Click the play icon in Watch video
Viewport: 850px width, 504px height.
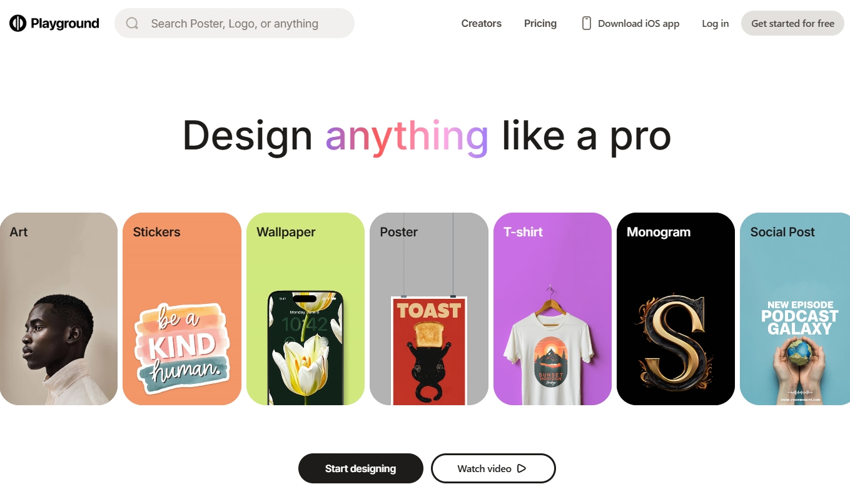522,468
